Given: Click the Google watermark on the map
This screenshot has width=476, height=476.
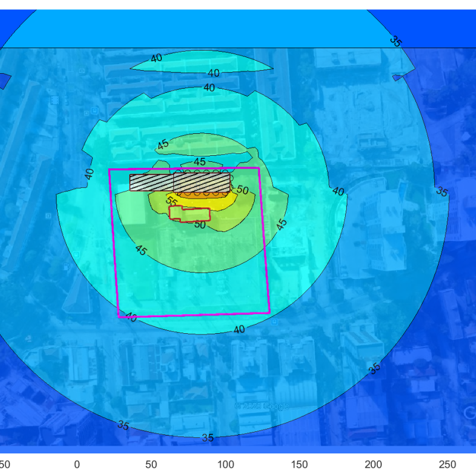Looking at the screenshot, I should click(x=262, y=406).
